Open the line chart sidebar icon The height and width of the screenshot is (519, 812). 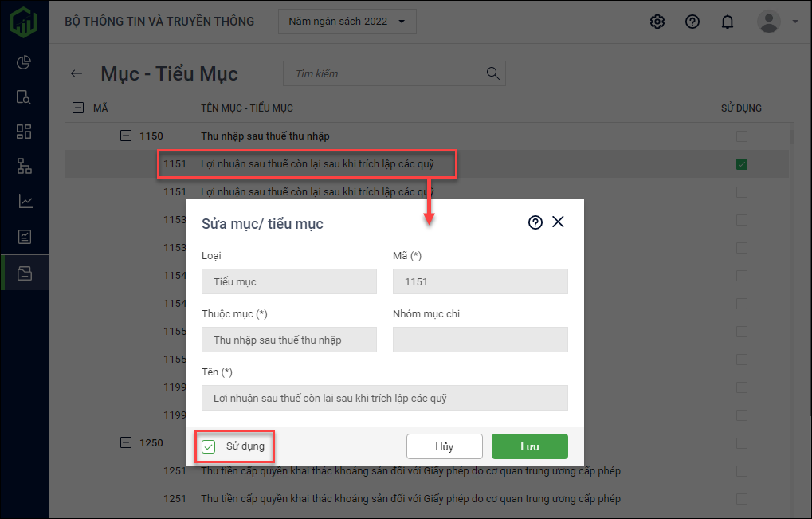pyautogui.click(x=24, y=201)
